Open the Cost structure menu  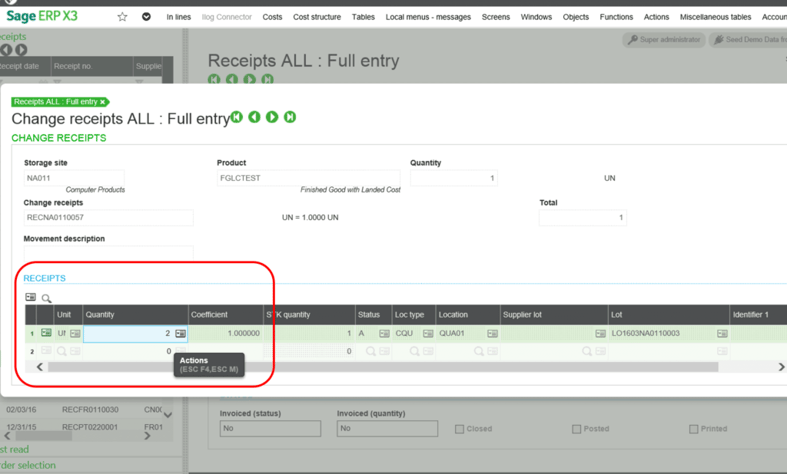pos(317,17)
